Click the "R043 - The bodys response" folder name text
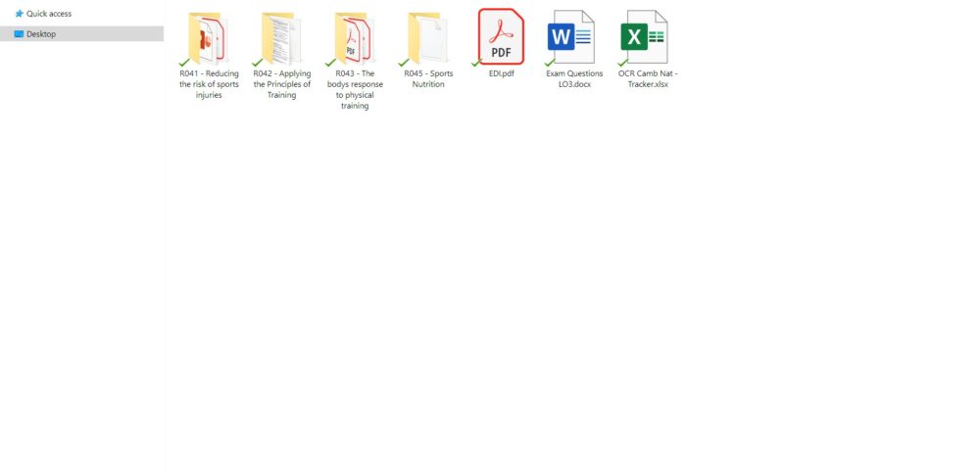980x473 pixels. tap(354, 89)
